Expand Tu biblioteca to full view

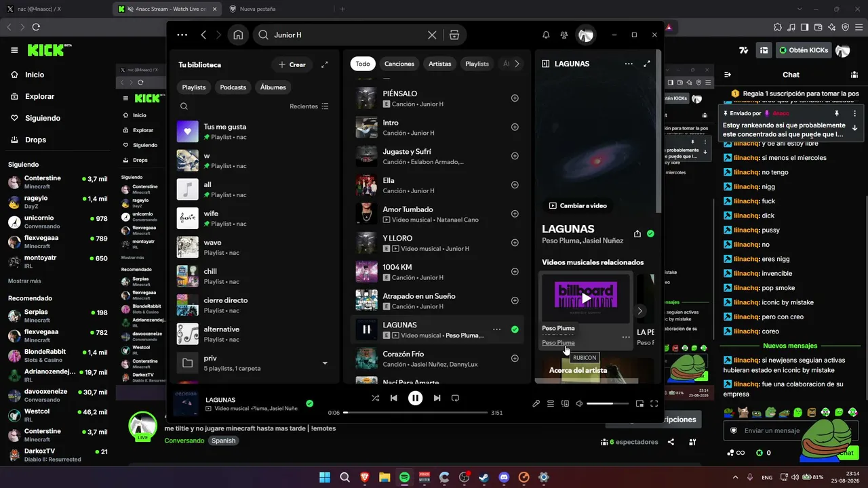[325, 64]
